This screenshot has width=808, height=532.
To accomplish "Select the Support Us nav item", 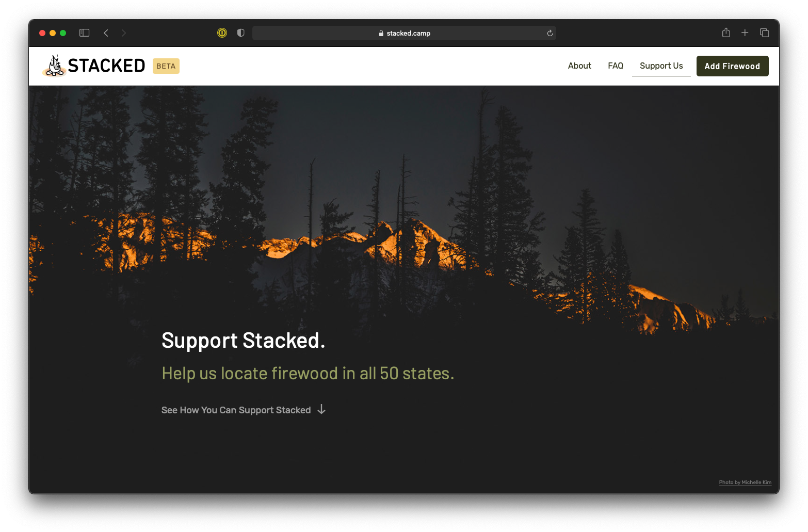I will click(x=661, y=66).
